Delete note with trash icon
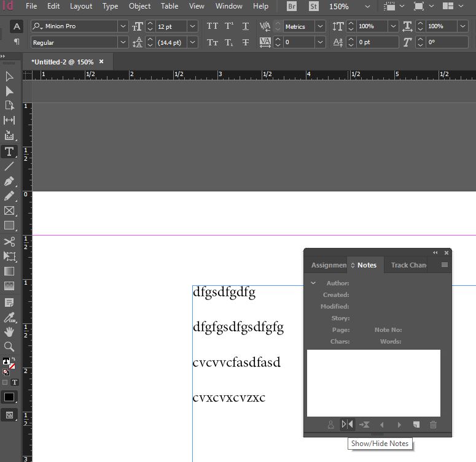Viewport: 476px width, 462px height. tap(433, 425)
